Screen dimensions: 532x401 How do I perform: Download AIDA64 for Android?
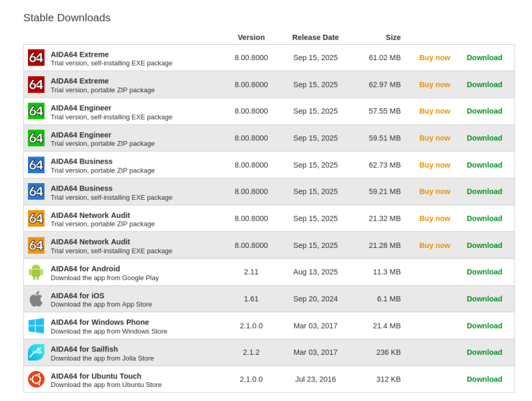tap(484, 272)
